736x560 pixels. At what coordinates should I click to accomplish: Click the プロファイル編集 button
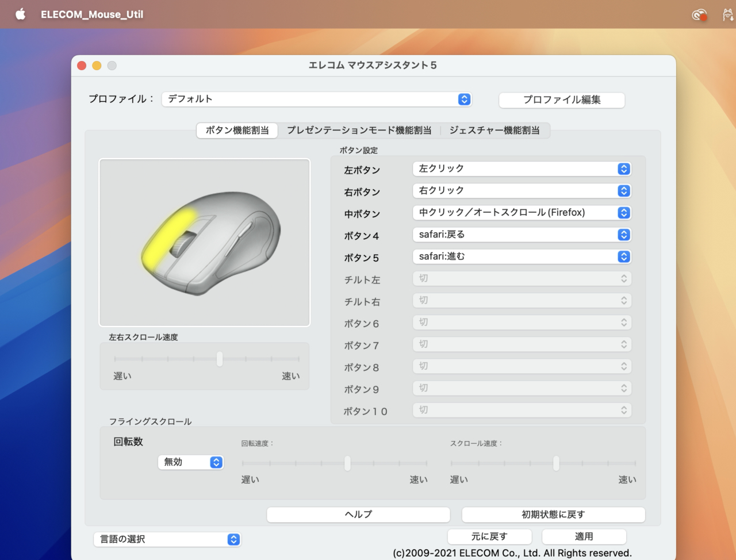[562, 99]
